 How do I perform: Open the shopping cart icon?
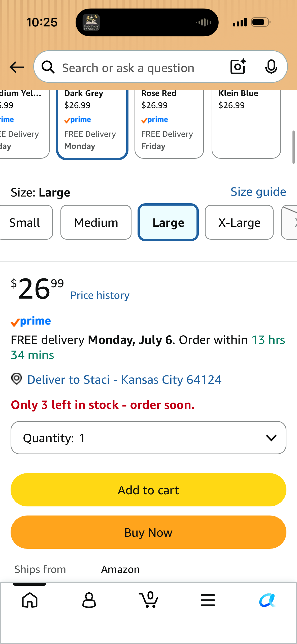(149, 599)
